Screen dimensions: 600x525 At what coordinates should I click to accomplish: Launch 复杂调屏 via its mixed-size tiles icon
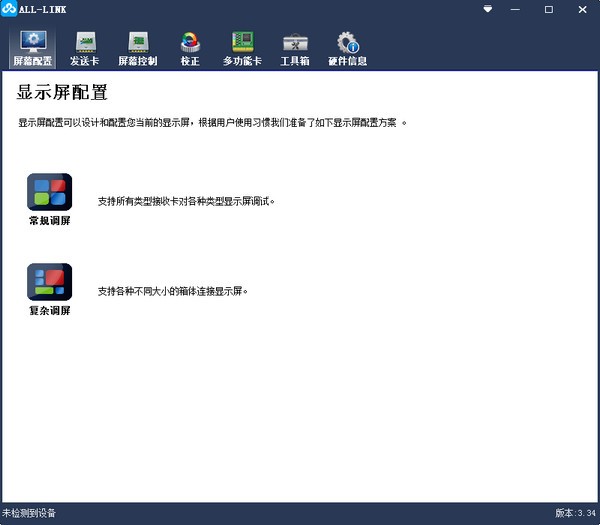(49, 281)
